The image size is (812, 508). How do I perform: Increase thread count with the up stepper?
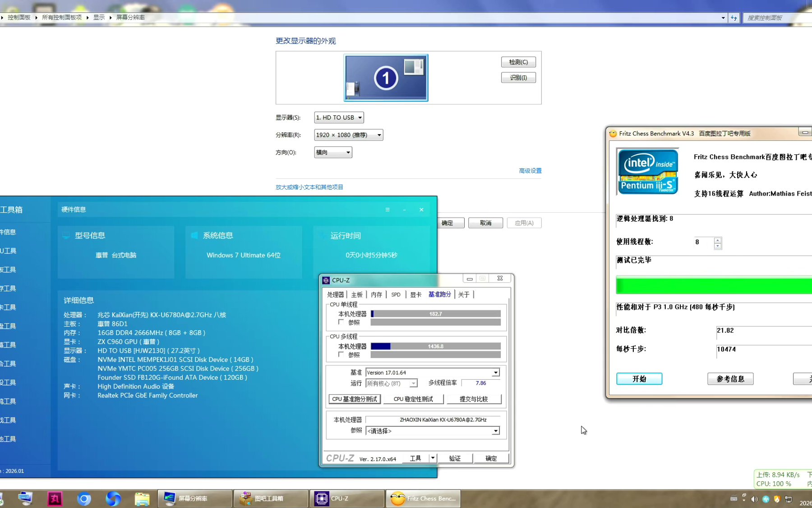tap(718, 240)
